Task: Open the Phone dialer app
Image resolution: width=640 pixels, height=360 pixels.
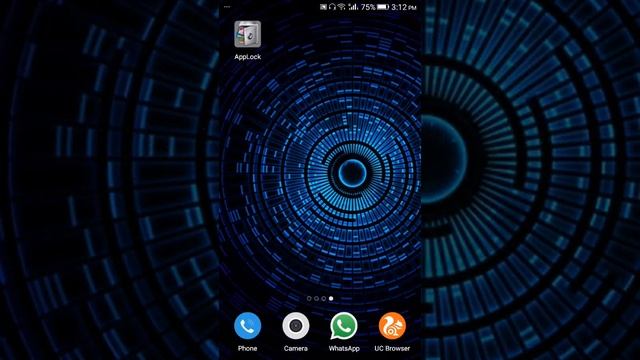Action: (247, 326)
